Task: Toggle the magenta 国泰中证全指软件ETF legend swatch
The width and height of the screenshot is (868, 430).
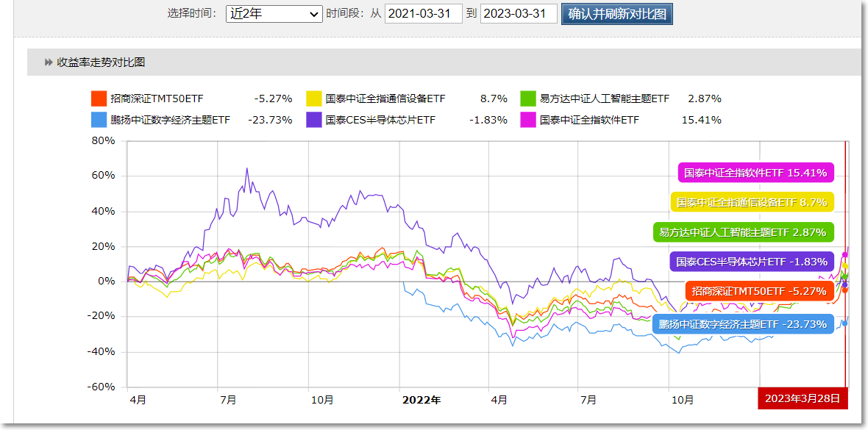Action: click(528, 120)
